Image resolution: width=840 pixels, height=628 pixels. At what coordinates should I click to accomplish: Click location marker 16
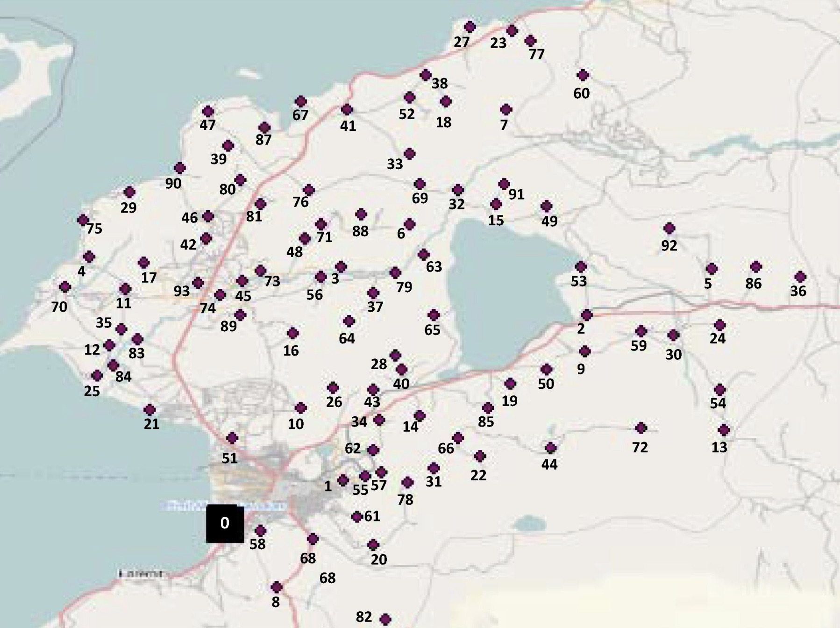(x=292, y=334)
